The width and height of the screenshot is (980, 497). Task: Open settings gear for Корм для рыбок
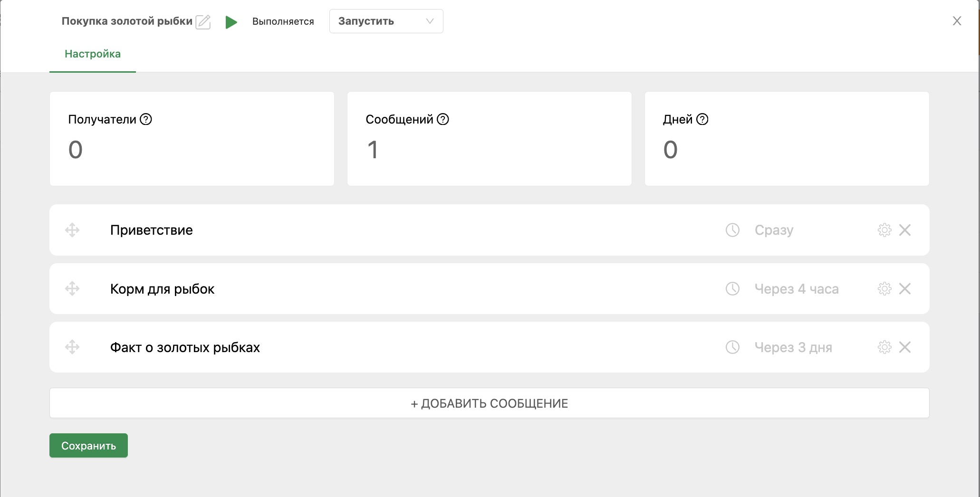884,288
